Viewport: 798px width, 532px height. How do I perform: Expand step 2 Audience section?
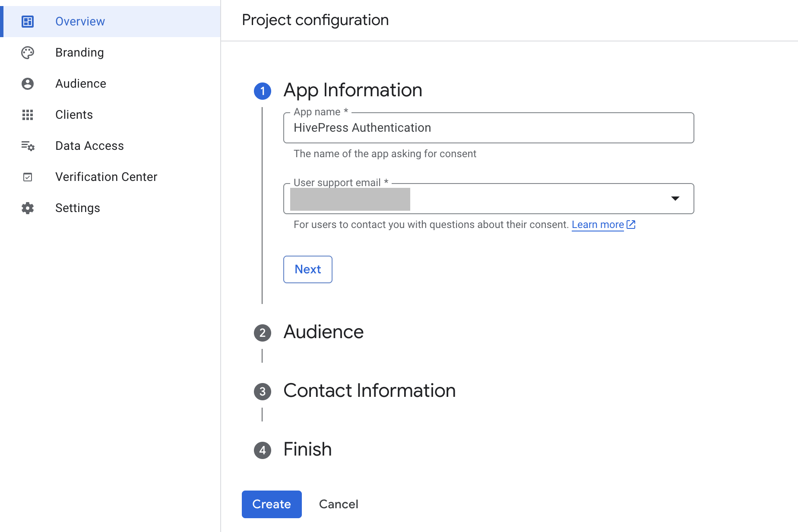point(262,332)
